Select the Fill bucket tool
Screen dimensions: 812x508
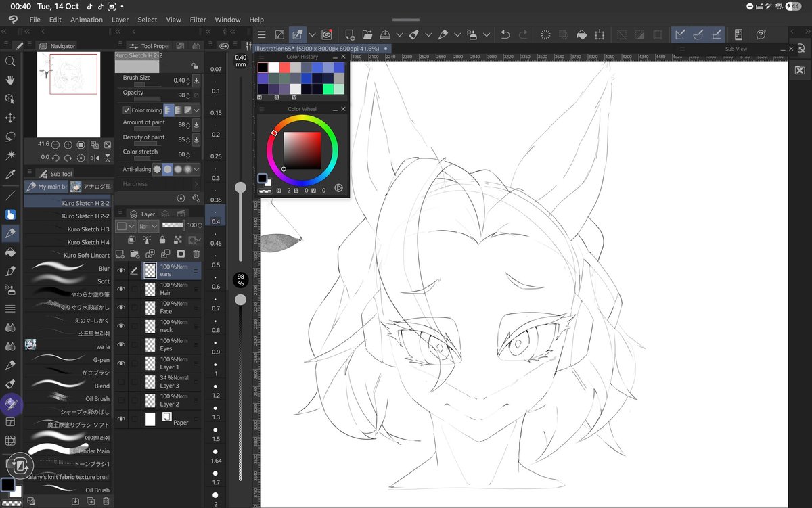click(10, 252)
